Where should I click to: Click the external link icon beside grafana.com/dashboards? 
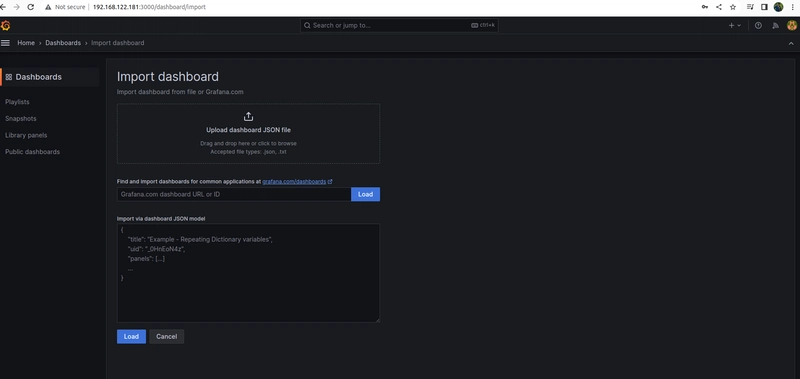click(x=330, y=181)
